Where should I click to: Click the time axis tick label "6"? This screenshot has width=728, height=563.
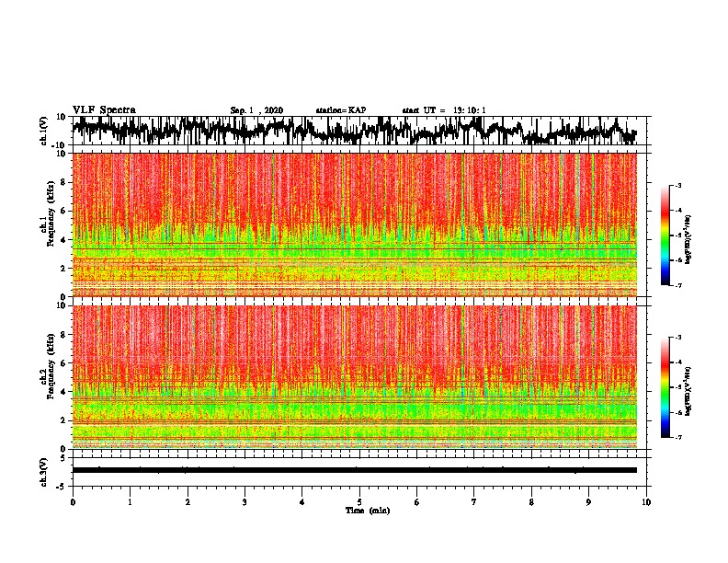tap(416, 502)
